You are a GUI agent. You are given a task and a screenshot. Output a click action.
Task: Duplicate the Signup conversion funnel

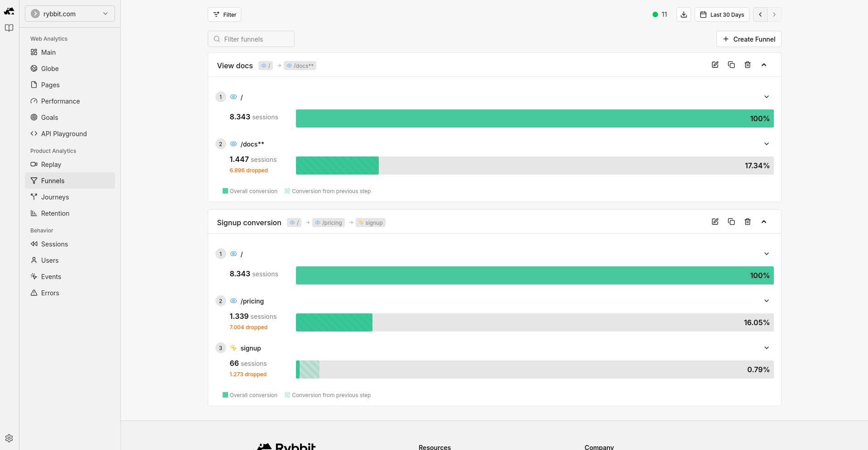click(x=731, y=222)
